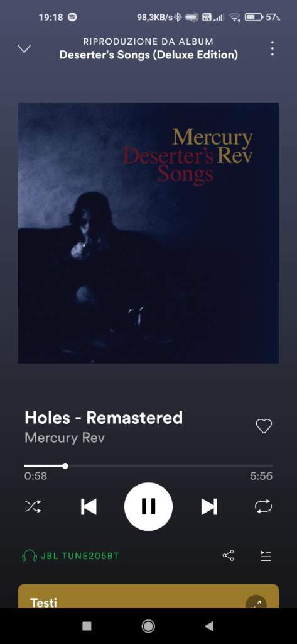Collapse the now playing screen with chevron
Image resolution: width=297 pixels, height=644 pixels.
point(24,49)
